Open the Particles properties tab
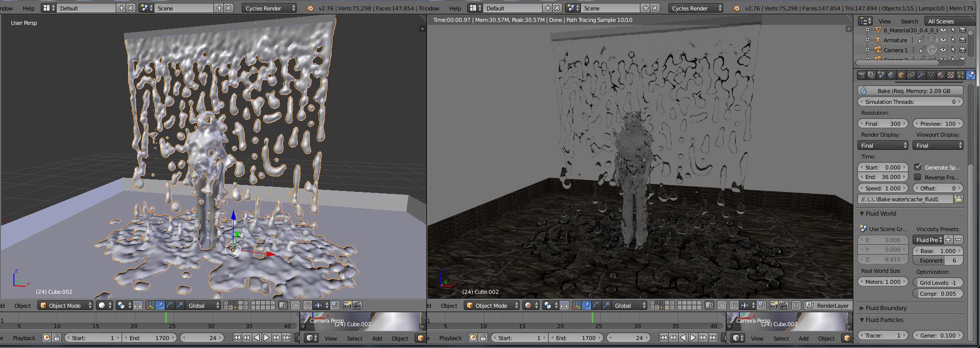 (x=961, y=75)
